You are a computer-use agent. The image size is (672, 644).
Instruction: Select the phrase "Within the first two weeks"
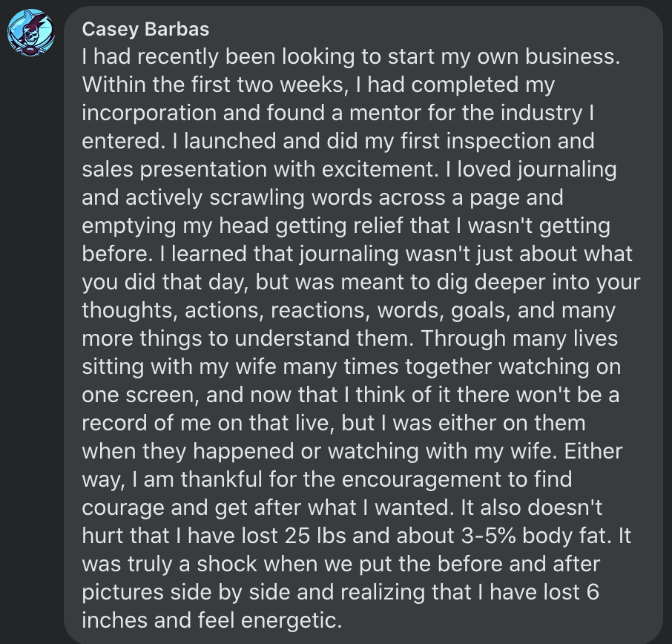coord(213,85)
